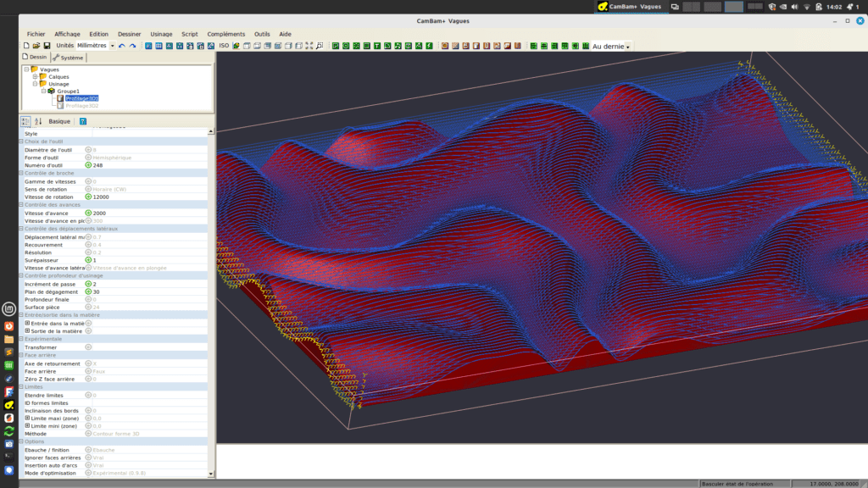The height and width of the screenshot is (488, 868).
Task: Click the Basique properties view button
Action: pyautogui.click(x=59, y=122)
